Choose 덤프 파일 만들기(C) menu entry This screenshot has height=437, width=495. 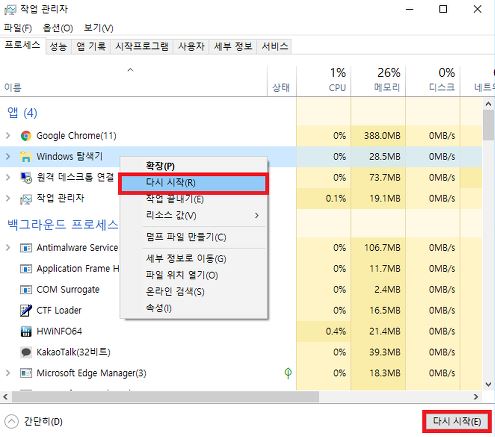[x=194, y=237]
